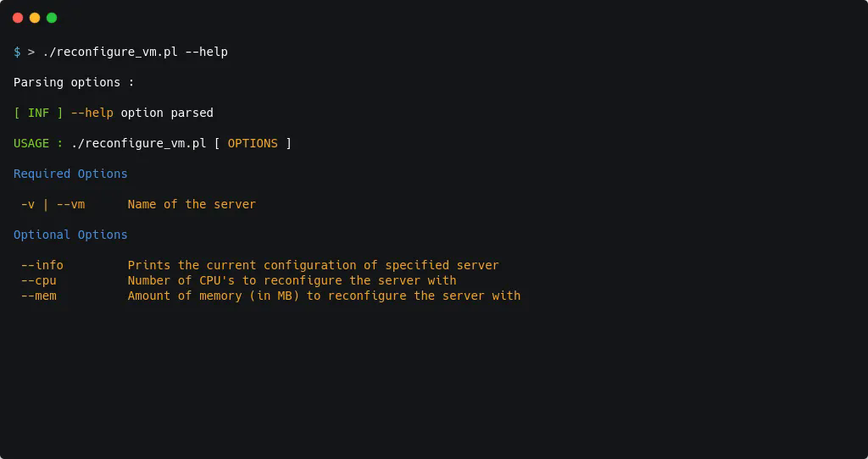
Task: Click the -v | --vm flag
Action: (53, 204)
